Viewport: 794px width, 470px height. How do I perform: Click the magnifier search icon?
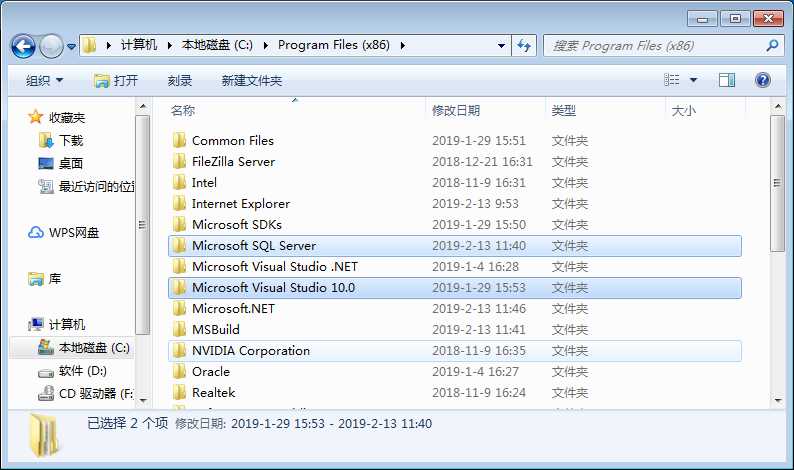pyautogui.click(x=772, y=46)
